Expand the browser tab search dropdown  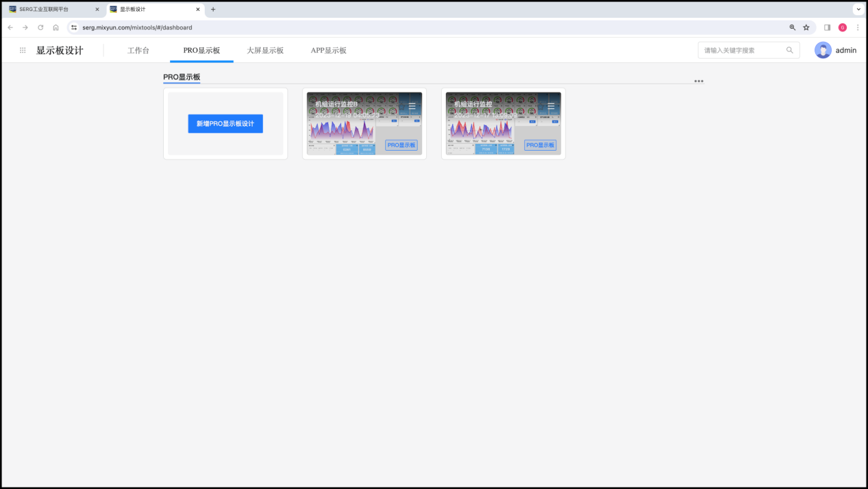coord(858,10)
